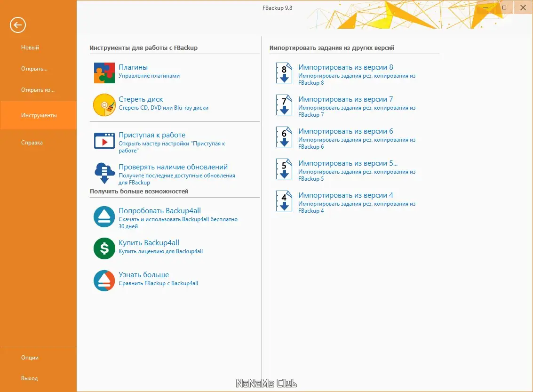The image size is (533, 392).
Task: Click Узнать больше link
Action: pyautogui.click(x=144, y=274)
